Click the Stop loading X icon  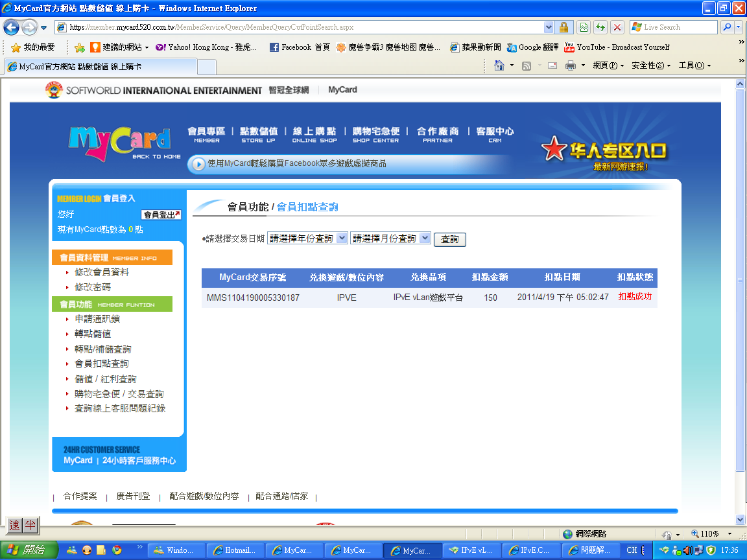[x=617, y=27]
